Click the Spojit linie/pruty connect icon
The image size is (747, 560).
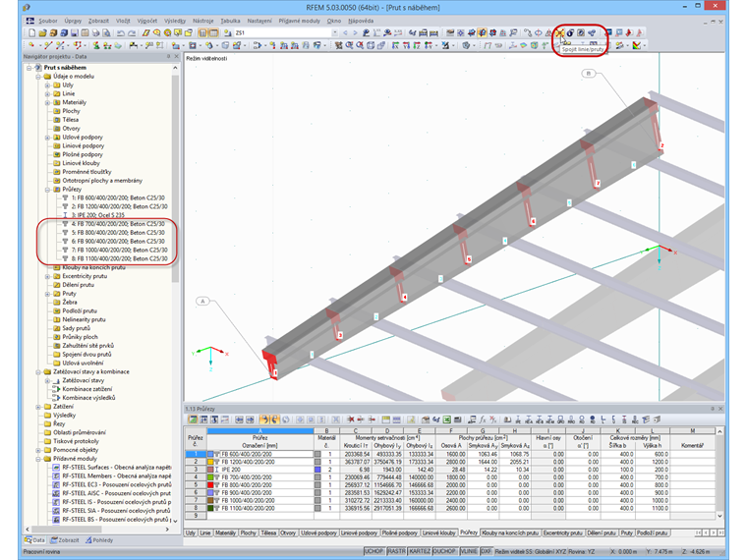[x=560, y=32]
